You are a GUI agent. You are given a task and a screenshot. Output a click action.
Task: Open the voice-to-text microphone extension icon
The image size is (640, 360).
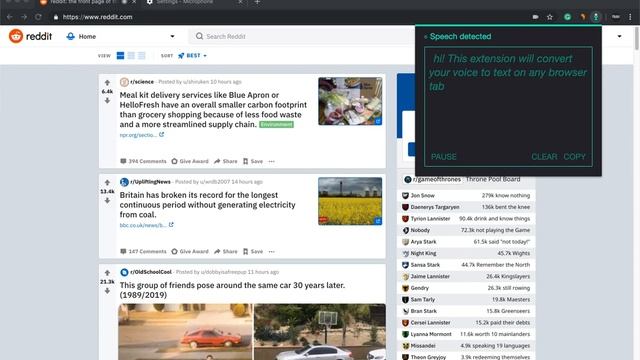(x=596, y=17)
